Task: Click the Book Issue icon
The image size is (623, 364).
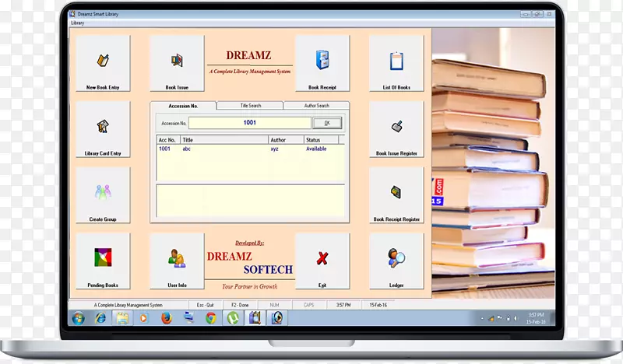Action: 177,62
